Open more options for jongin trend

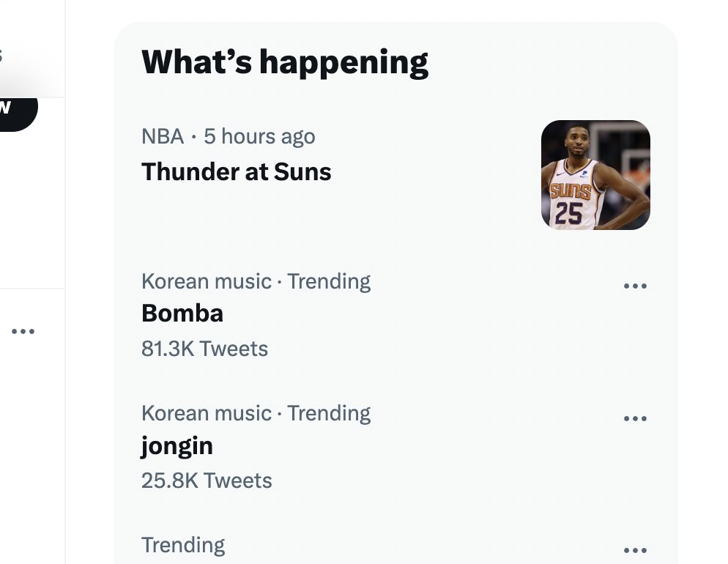[635, 418]
